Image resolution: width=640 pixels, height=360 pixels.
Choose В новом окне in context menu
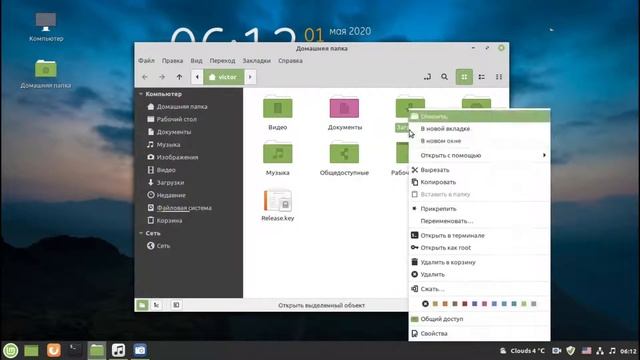point(479,141)
